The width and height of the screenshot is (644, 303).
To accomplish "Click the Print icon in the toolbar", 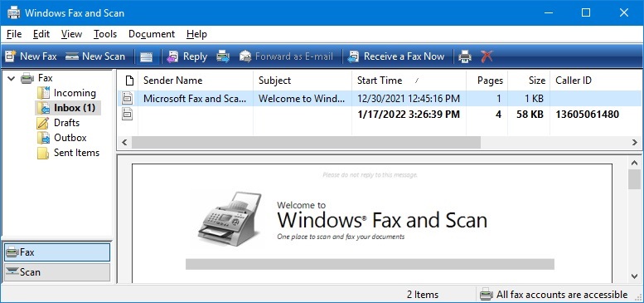I will point(465,56).
